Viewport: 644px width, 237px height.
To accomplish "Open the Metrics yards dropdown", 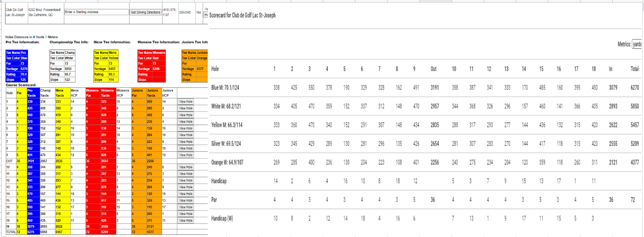I will [x=637, y=45].
